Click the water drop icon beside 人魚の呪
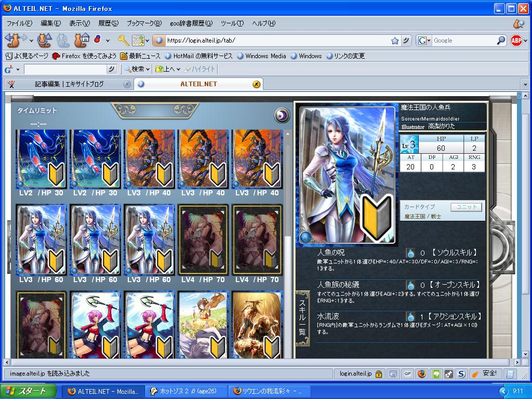532x399 pixels. point(410,253)
